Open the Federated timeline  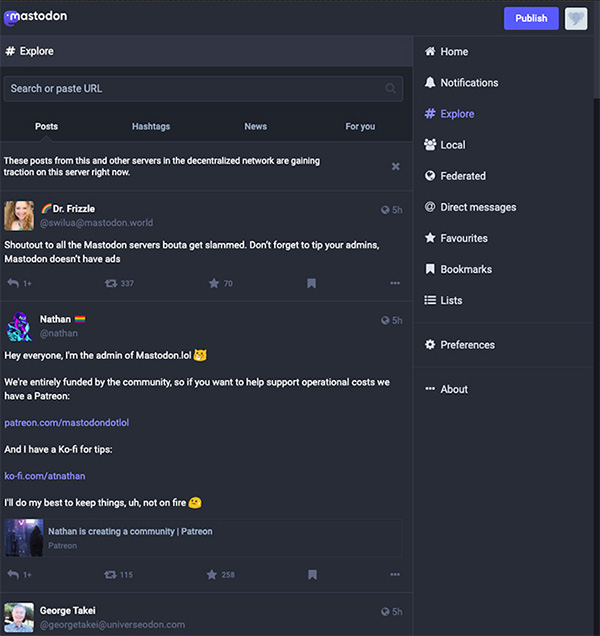point(455,176)
